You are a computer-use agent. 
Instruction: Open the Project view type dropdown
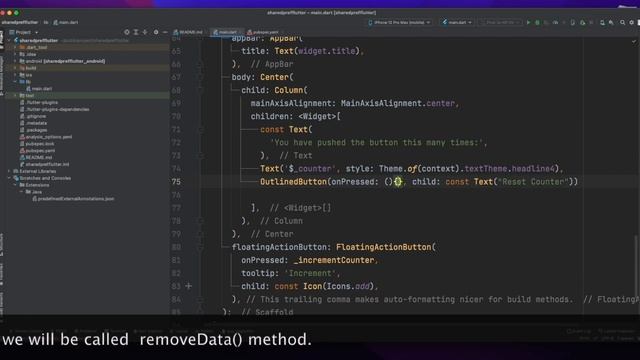coord(24,32)
